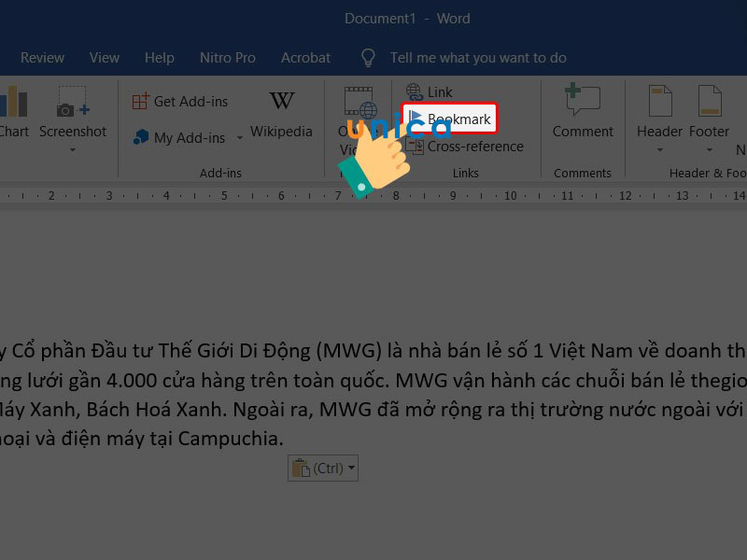Click the Bookmark button
The height and width of the screenshot is (560, 747).
point(449,119)
